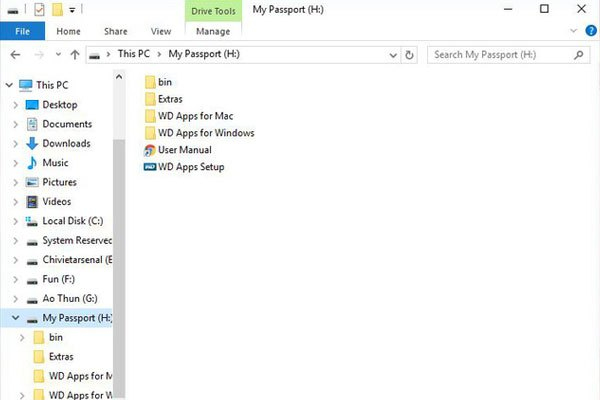The width and height of the screenshot is (600, 400).
Task: Select Music in navigation pane
Action: pyautogui.click(x=55, y=163)
